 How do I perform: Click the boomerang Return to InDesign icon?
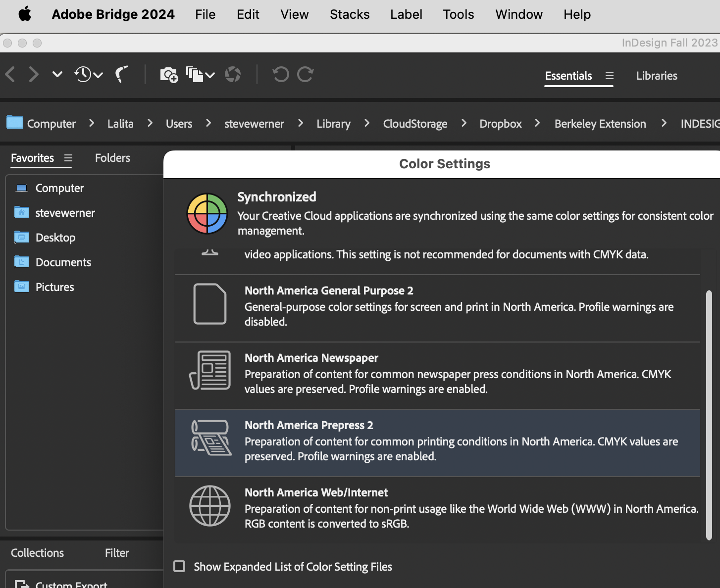[x=122, y=74]
